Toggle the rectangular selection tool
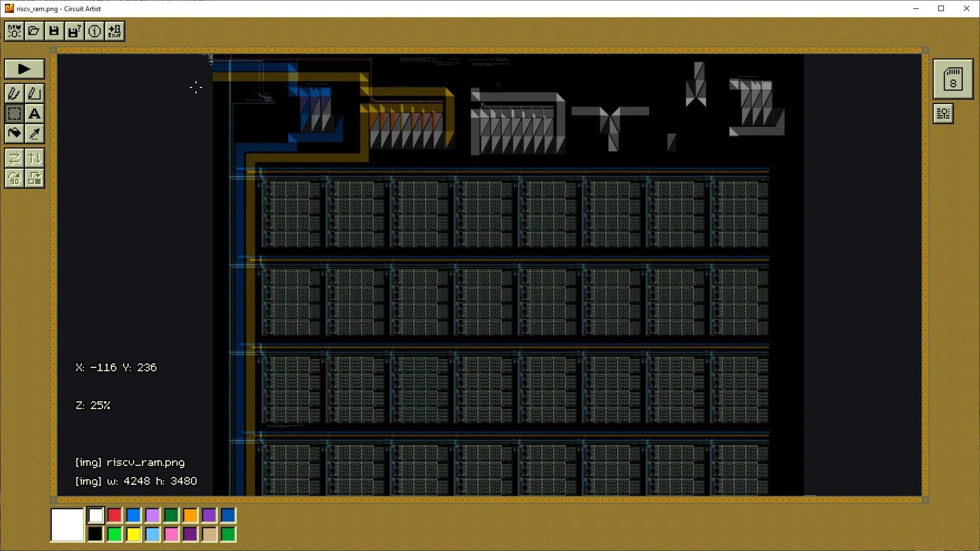Screen dimensions: 980x551 point(14,114)
